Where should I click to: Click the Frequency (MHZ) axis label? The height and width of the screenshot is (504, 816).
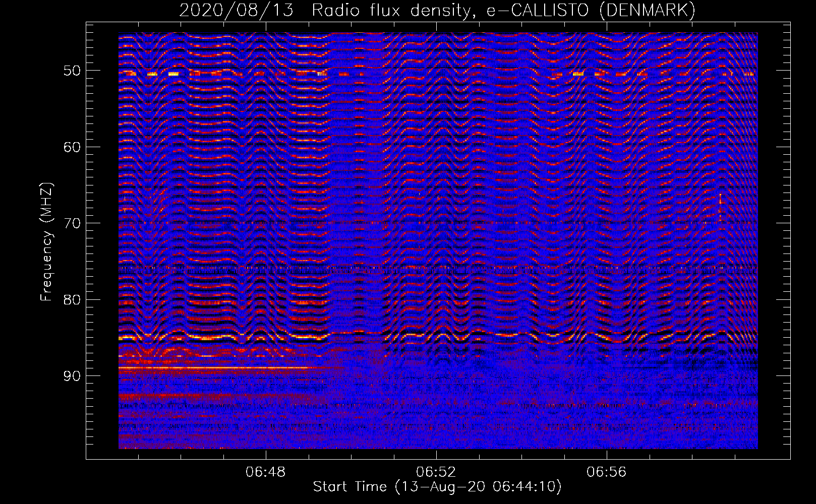pos(46,242)
